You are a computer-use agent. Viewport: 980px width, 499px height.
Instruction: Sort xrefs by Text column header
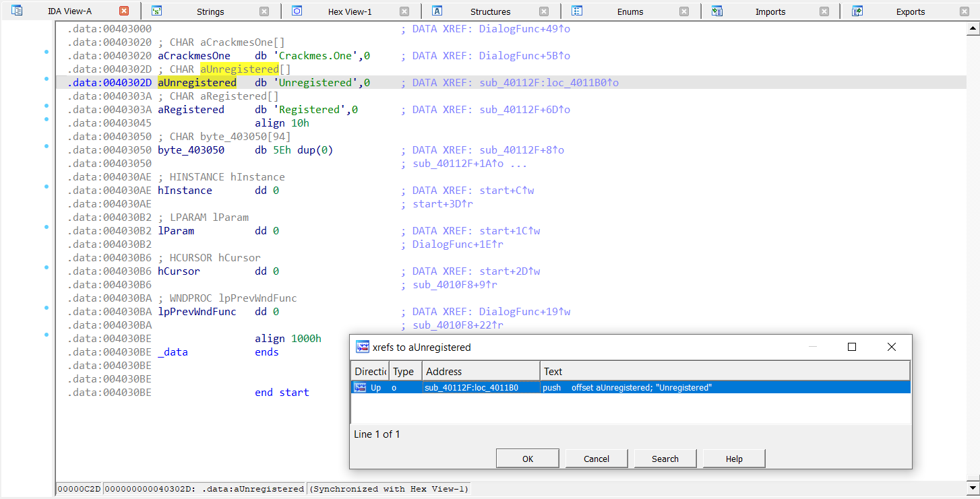(725, 371)
